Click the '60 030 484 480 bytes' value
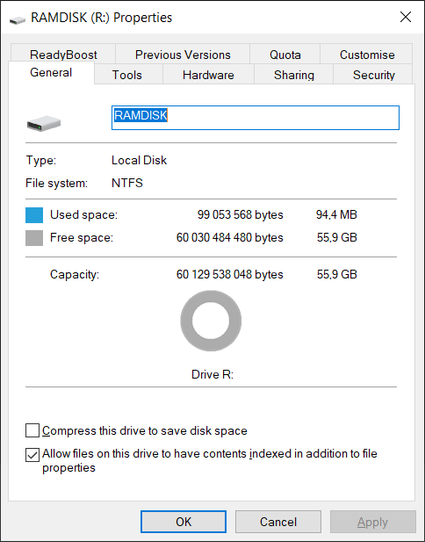Screen dimensions: 425x542 (230, 237)
